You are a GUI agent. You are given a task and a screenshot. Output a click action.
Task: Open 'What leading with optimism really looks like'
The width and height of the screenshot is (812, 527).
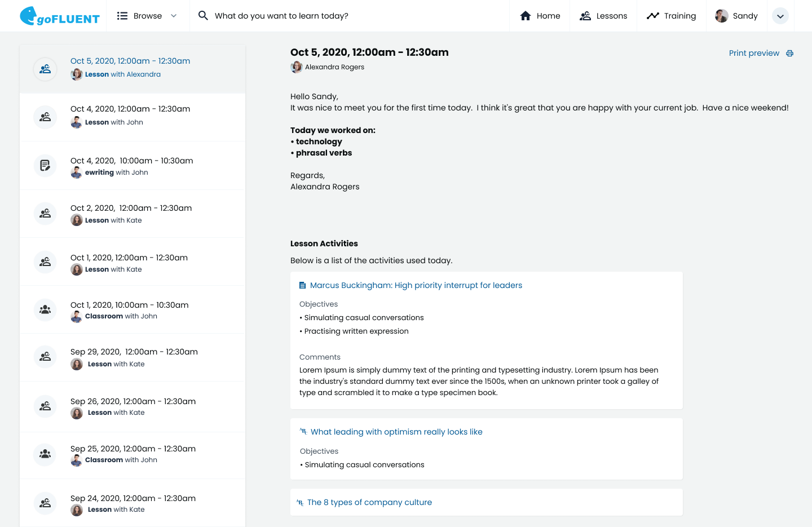tap(396, 431)
